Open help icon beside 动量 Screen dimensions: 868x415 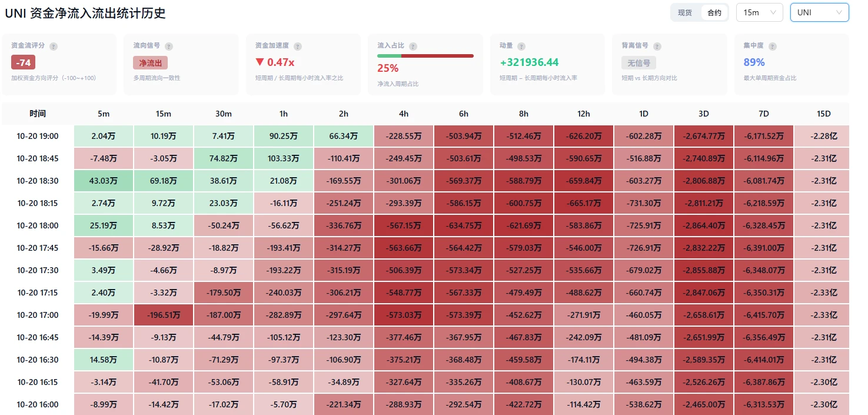coord(521,47)
